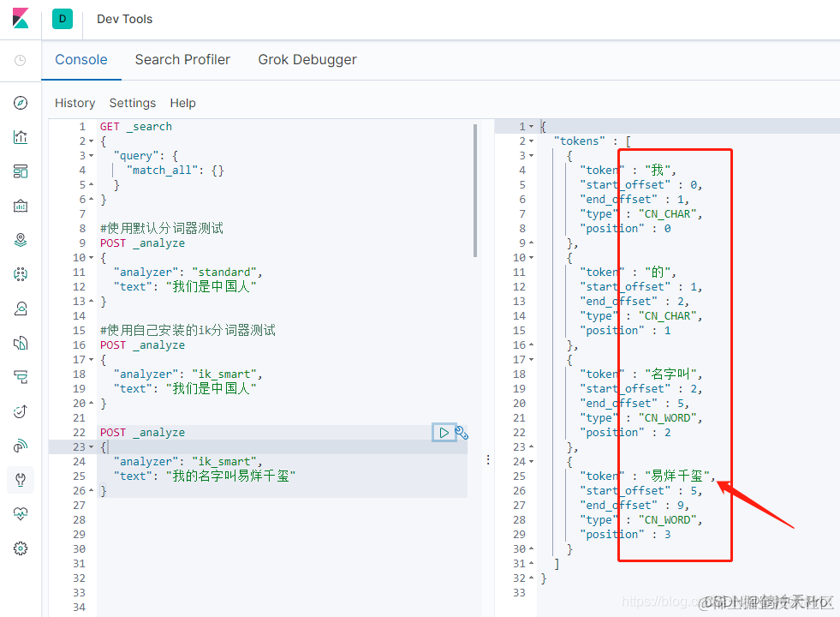
Task: Open console Settings
Action: 133,103
